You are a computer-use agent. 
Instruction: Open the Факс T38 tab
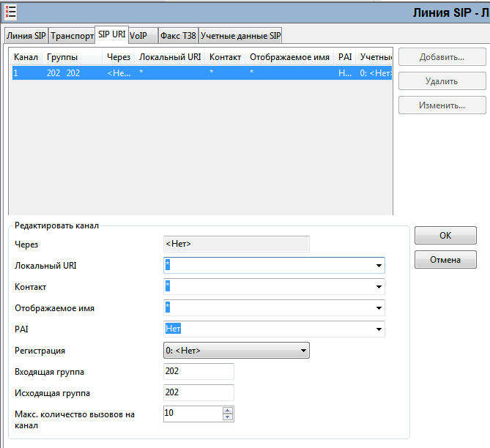click(178, 36)
